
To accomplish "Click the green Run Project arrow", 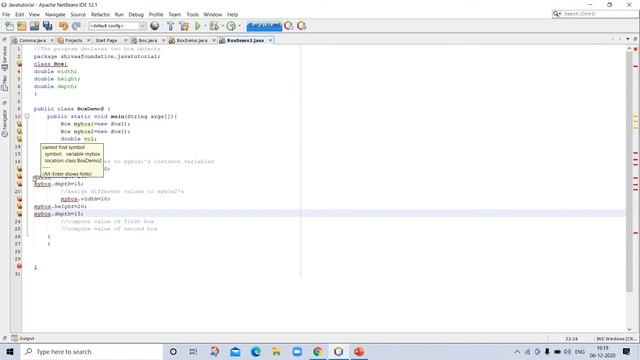I will click(198, 26).
